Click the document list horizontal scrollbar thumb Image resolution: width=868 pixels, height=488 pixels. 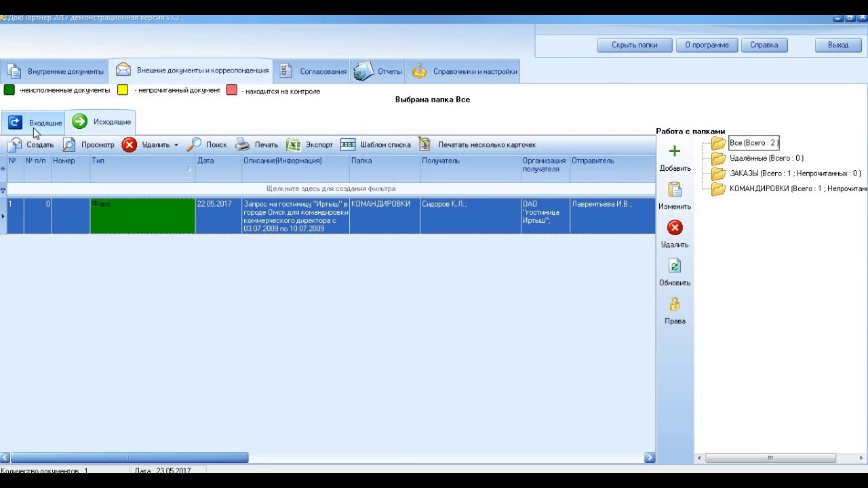point(130,457)
